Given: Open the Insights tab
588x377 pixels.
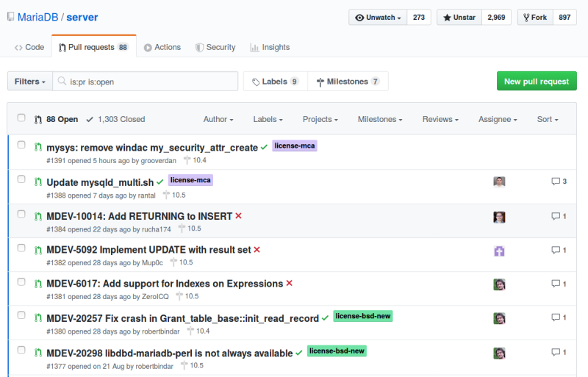Looking at the screenshot, I should [x=270, y=47].
